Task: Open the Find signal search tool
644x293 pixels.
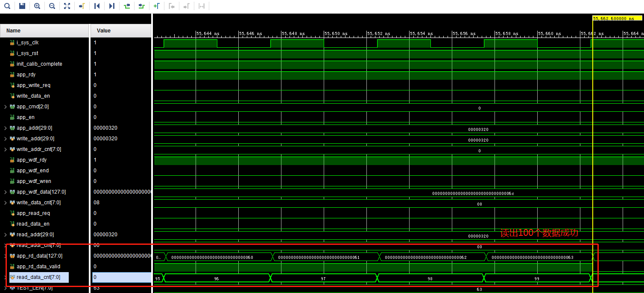Action: point(7,6)
